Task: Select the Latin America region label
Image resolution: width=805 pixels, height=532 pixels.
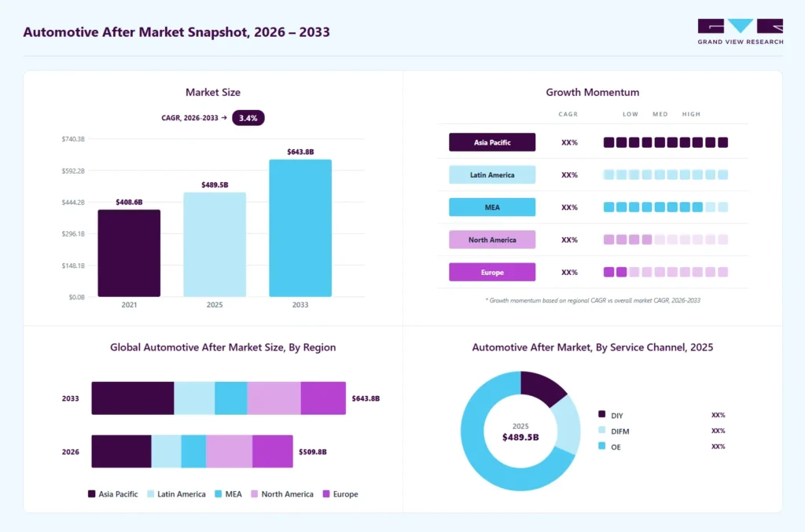Action: (492, 175)
